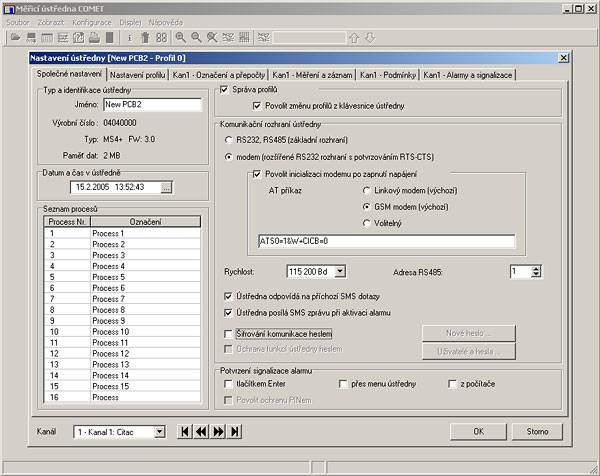
Task: Open the Kanál channel dropdown
Action: pyautogui.click(x=158, y=432)
